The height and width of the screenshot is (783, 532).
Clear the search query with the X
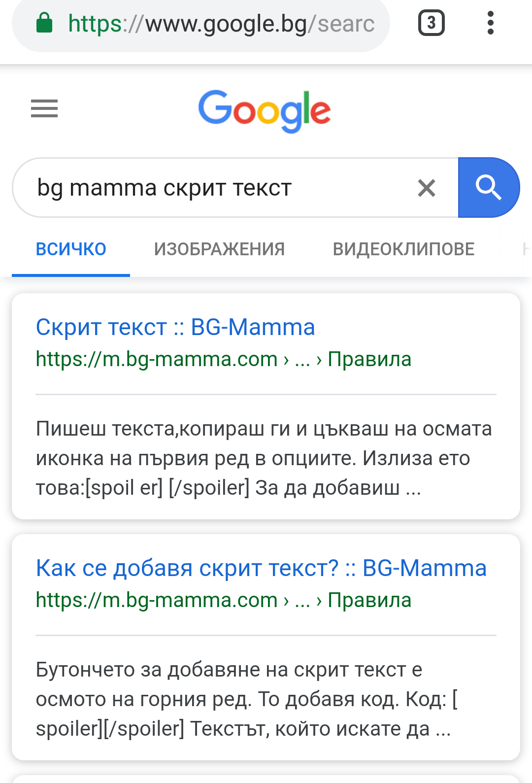pyautogui.click(x=427, y=188)
